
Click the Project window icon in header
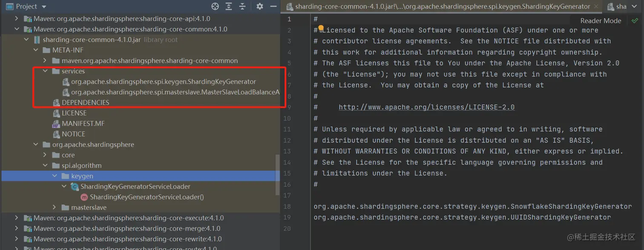pos(9,6)
